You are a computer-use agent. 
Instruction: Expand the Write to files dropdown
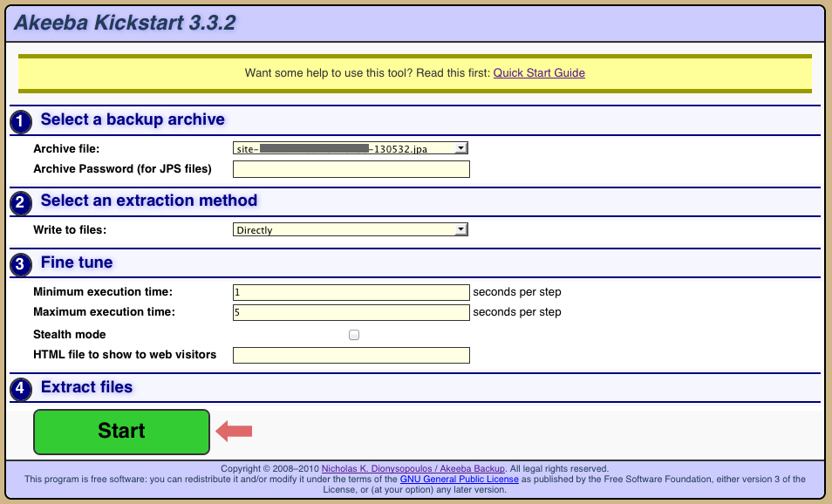(351, 230)
